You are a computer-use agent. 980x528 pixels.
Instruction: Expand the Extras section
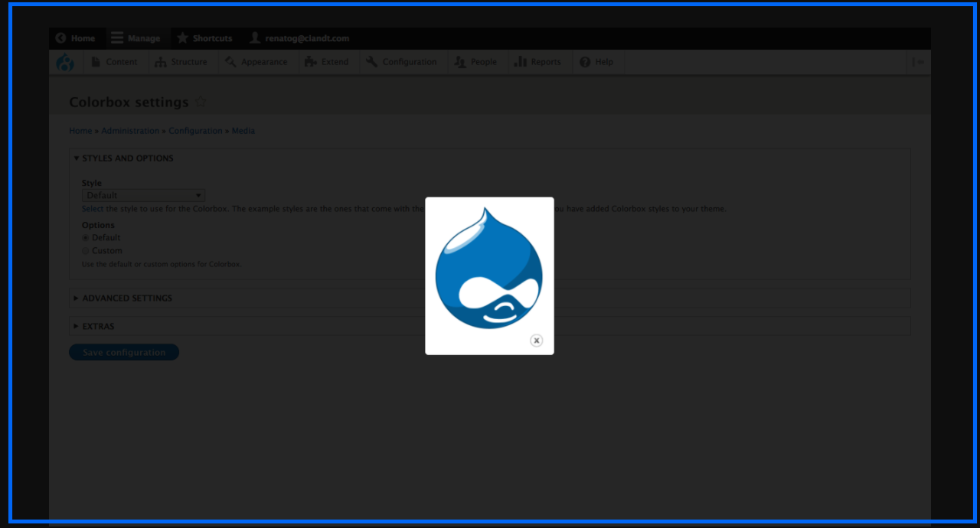click(x=98, y=327)
